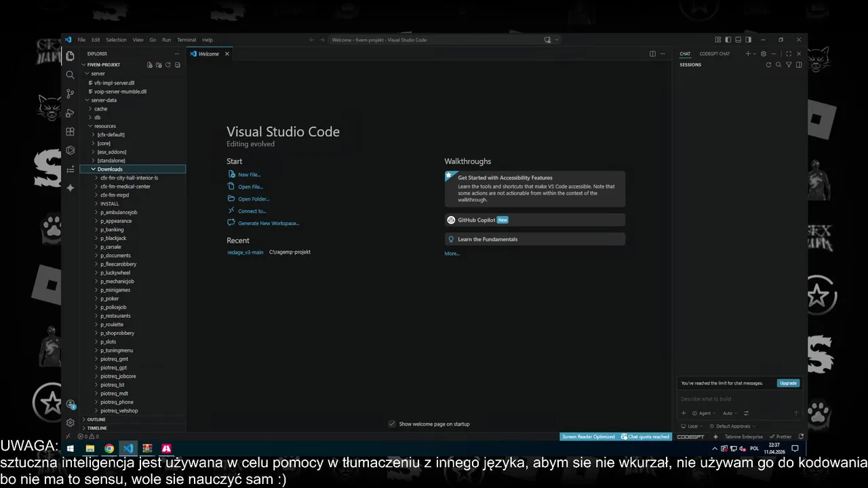Viewport: 868px width, 488px height.
Task: Open the Agent mode dropdown
Action: [x=703, y=413]
